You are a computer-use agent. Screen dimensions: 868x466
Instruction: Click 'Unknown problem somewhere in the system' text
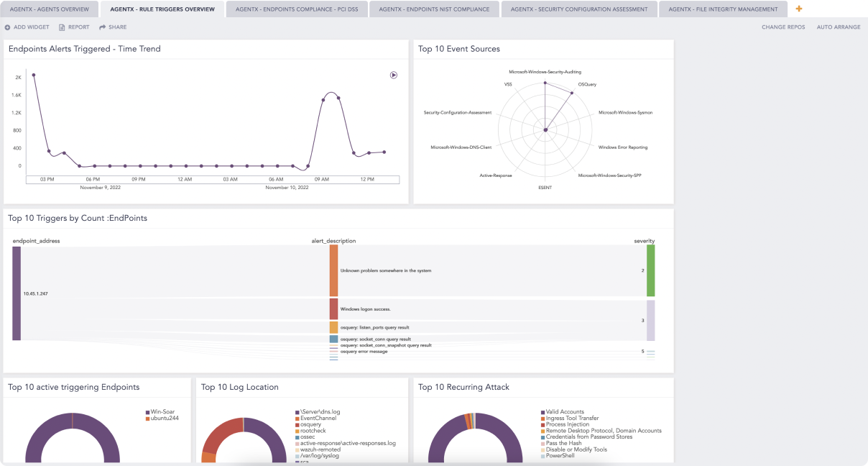(x=386, y=270)
